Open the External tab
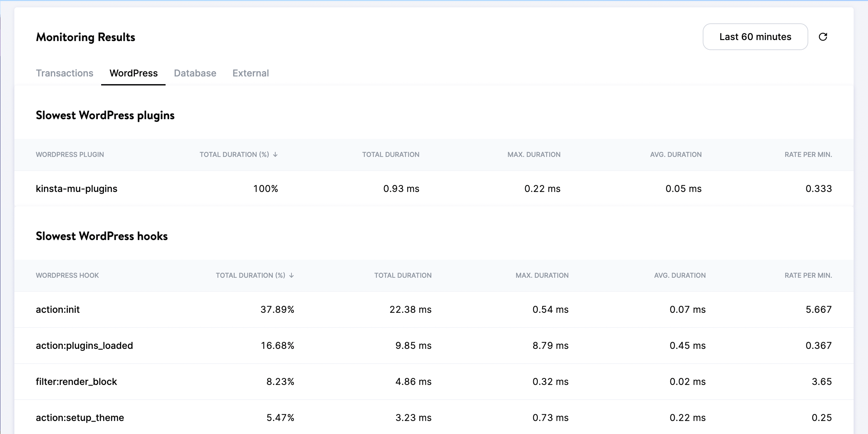 (x=251, y=73)
